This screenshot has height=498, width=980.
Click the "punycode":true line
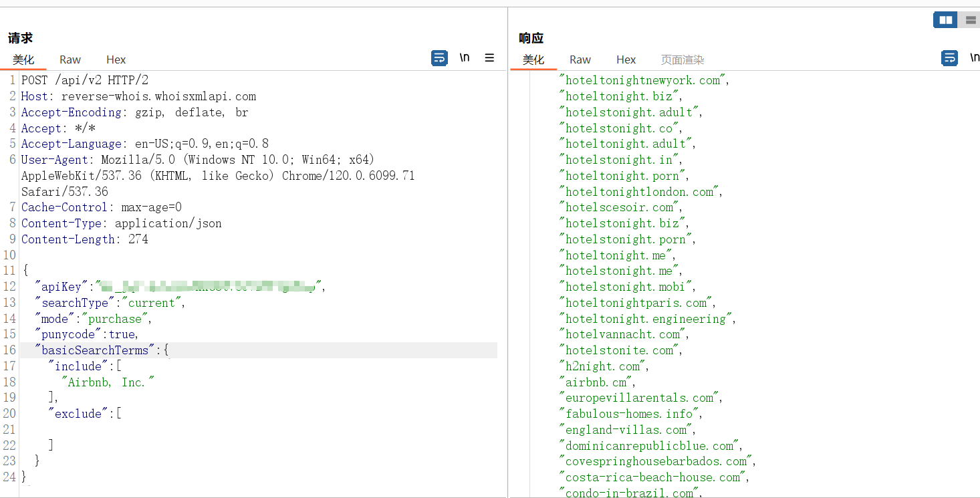coord(86,334)
